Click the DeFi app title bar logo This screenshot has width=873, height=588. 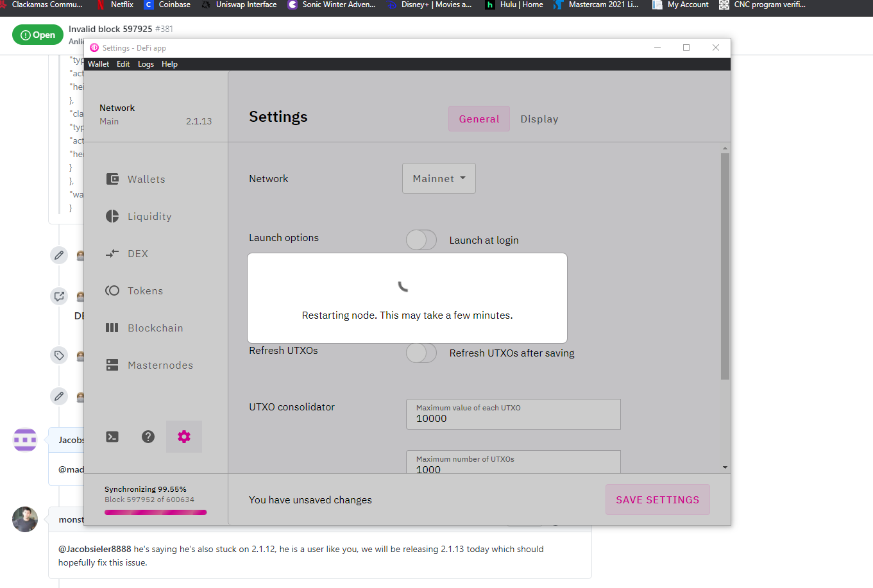point(94,47)
